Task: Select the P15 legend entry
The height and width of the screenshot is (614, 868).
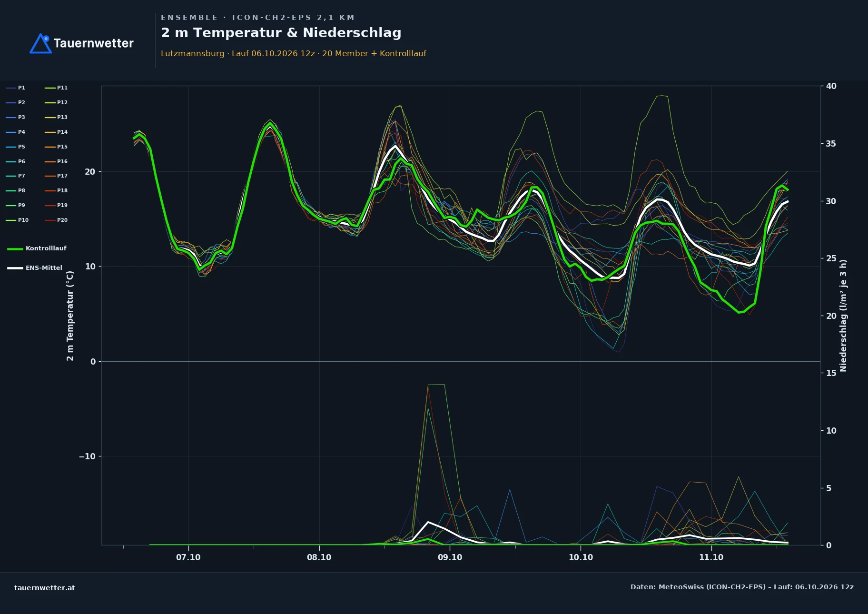Action: 56,147
